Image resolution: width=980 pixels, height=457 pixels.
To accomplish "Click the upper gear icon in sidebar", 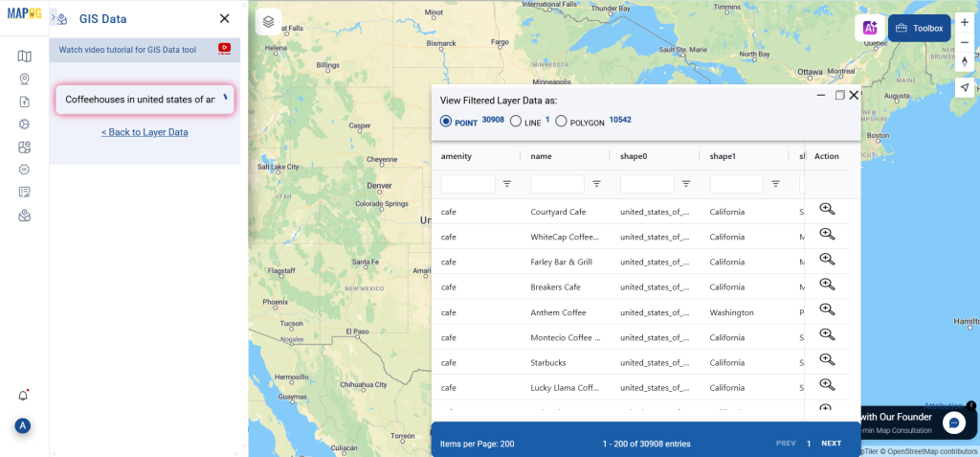I will point(24,124).
